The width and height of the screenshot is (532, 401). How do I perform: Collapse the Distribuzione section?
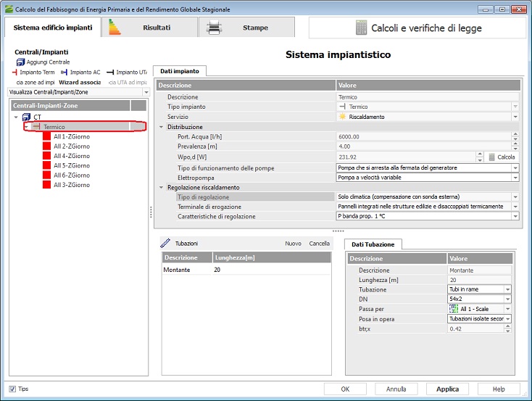162,127
